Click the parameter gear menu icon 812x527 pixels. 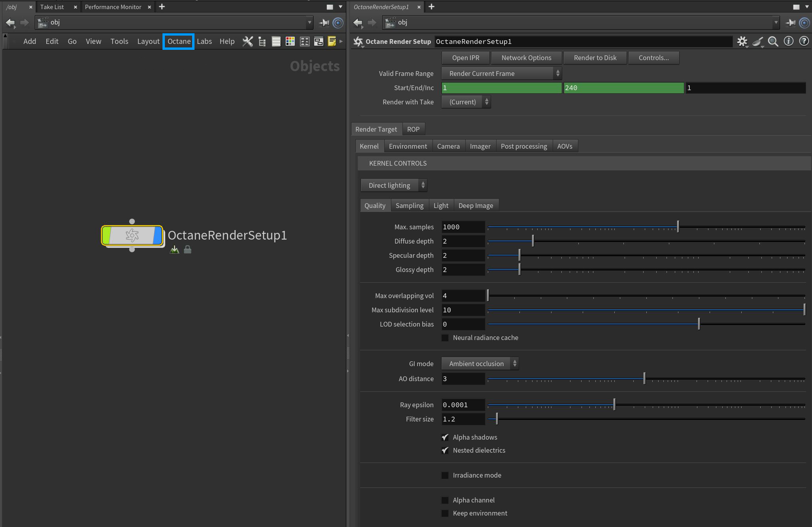point(742,42)
